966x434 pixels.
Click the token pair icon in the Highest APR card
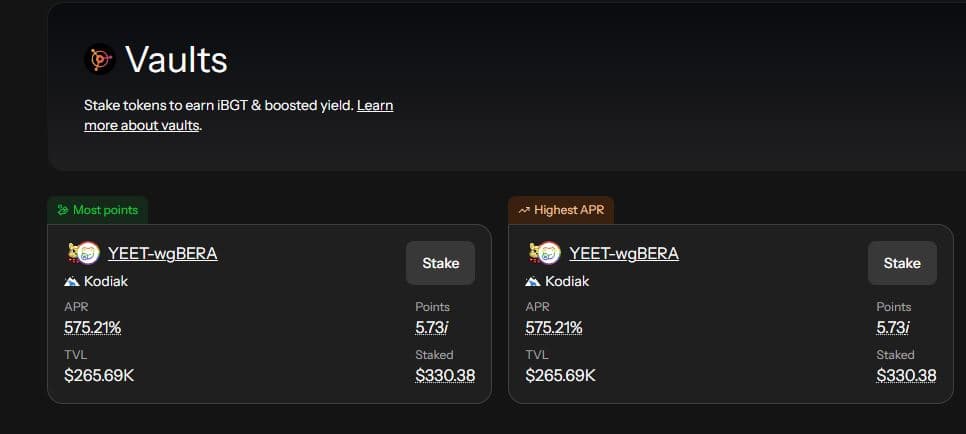point(545,253)
